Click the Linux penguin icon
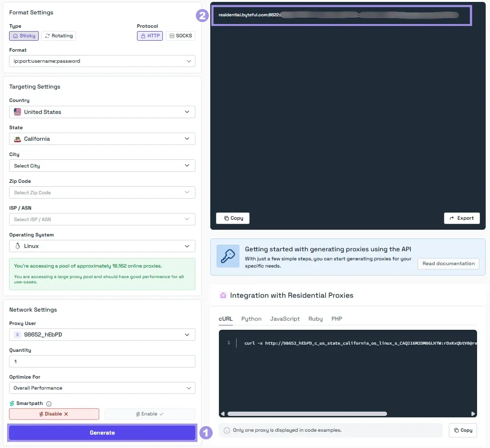 pos(18,246)
